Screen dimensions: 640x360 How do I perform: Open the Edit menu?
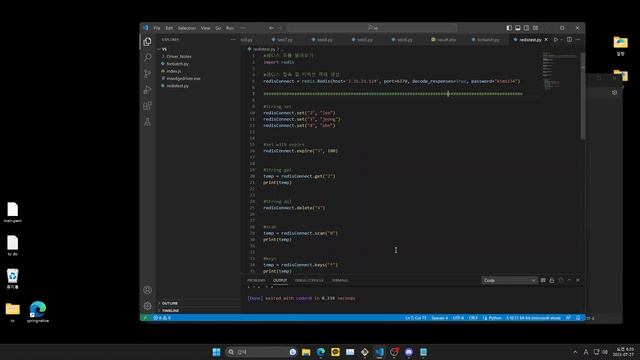coord(169,28)
